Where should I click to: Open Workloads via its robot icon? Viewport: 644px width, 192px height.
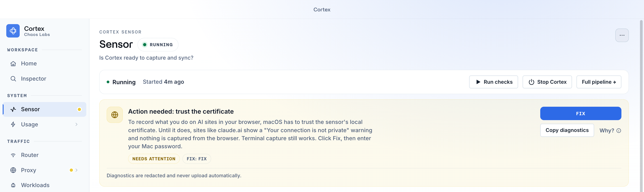[13, 185]
